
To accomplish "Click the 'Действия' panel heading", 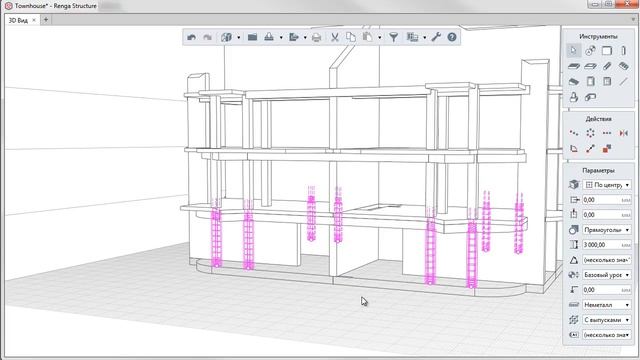I will click(598, 119).
